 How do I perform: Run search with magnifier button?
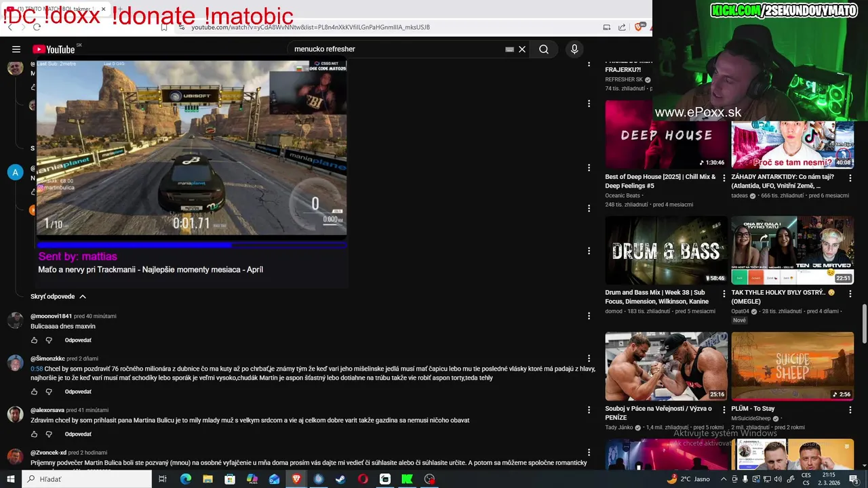coord(544,49)
